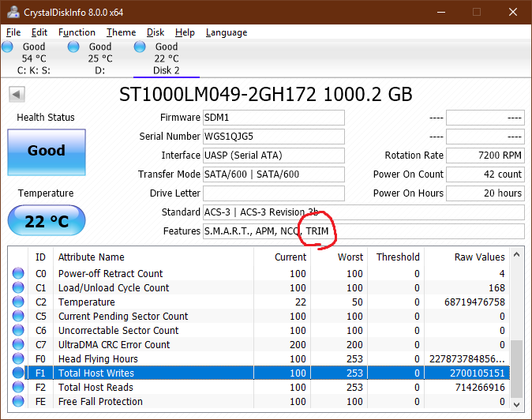Click raw value 68719476758

pyautogui.click(x=474, y=302)
